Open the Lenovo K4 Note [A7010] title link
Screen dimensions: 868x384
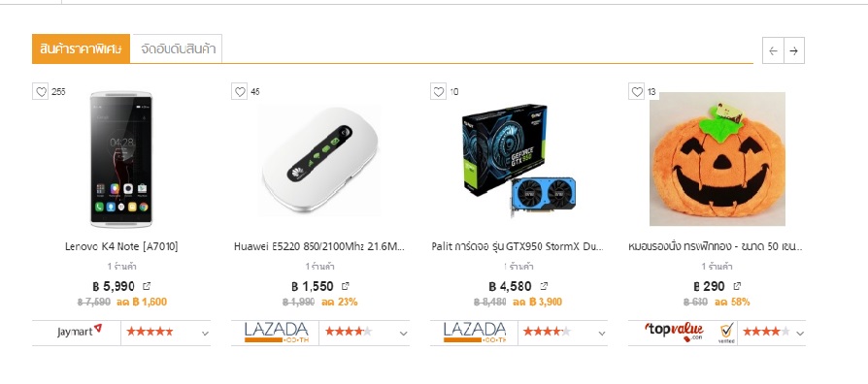click(x=121, y=246)
